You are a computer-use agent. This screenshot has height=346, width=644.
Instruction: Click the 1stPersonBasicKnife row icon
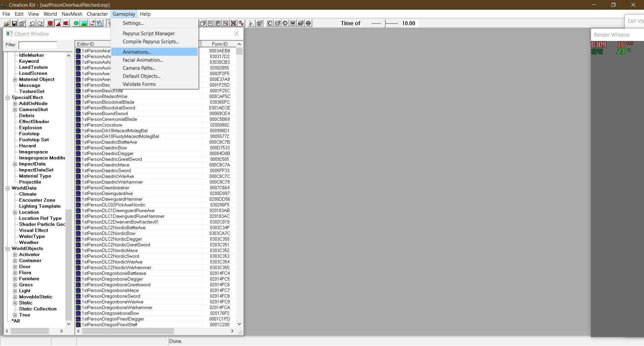[78, 91]
